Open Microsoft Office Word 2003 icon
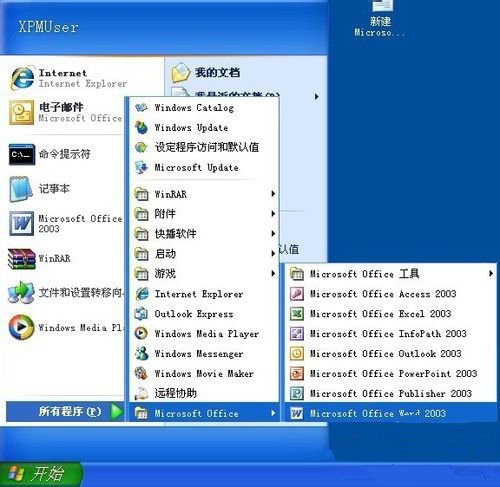 (297, 414)
